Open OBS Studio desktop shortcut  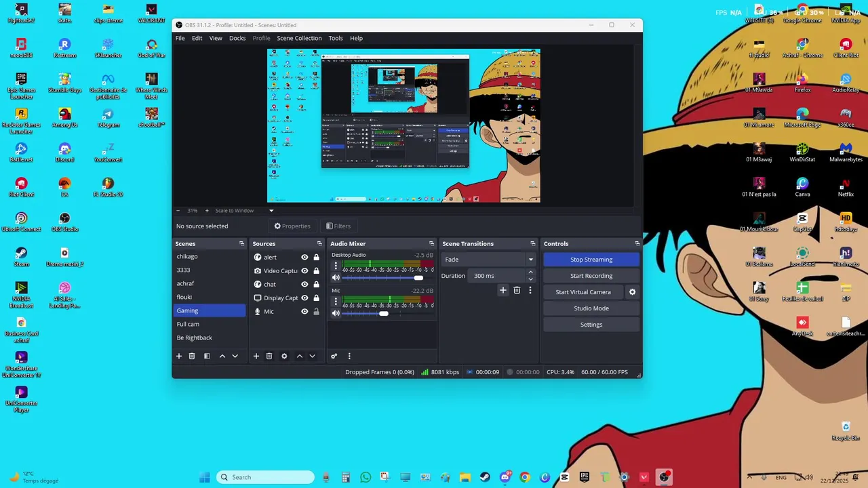[64, 222]
